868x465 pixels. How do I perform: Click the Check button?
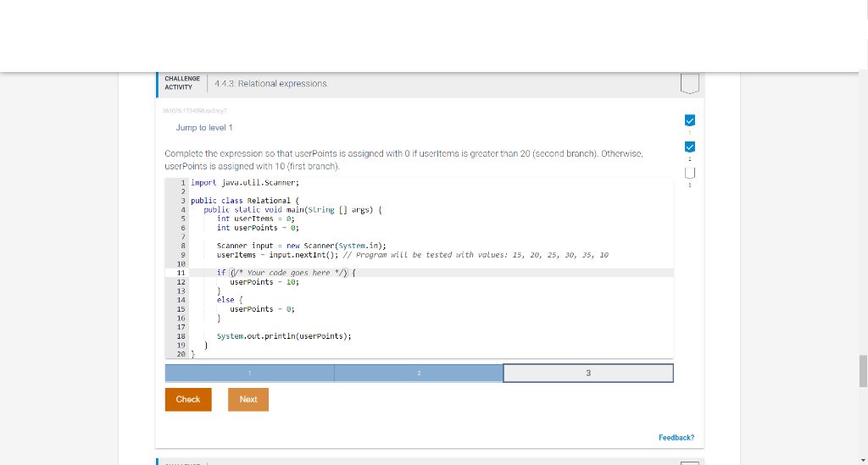(188, 399)
